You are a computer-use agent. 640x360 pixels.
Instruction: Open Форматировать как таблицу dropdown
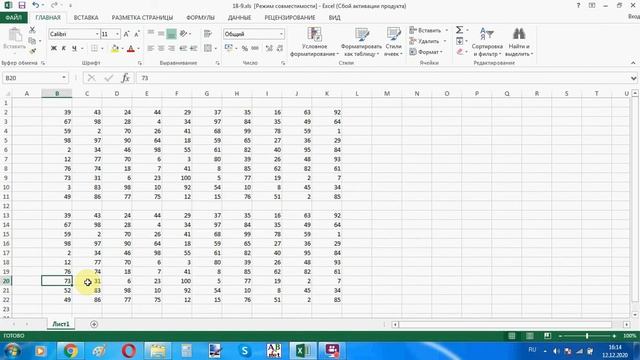pos(361,42)
